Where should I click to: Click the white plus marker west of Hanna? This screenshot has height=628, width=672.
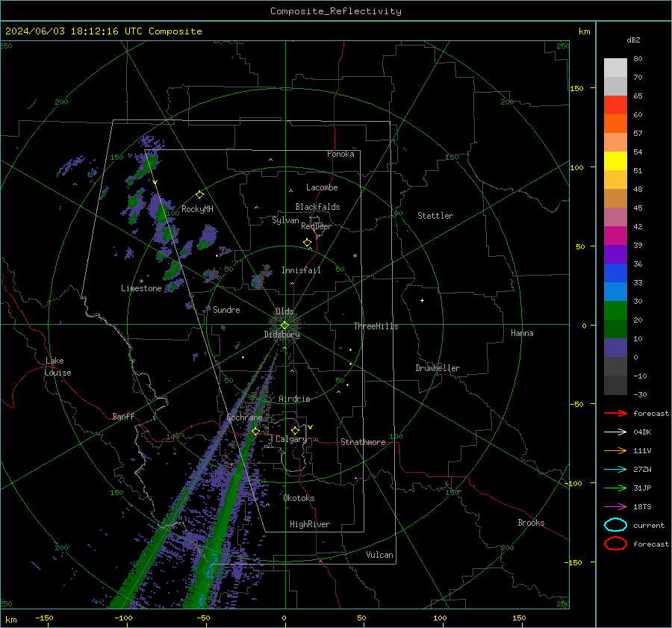pyautogui.click(x=422, y=300)
